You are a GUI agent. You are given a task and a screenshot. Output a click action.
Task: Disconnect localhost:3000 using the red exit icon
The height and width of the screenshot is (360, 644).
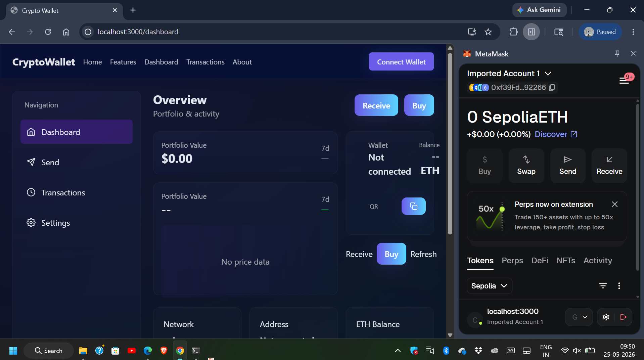pos(624,317)
